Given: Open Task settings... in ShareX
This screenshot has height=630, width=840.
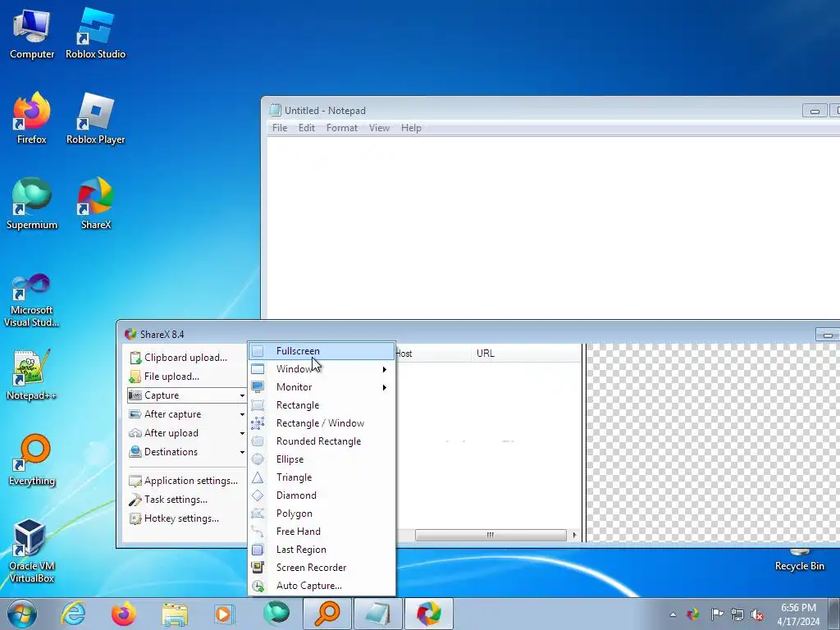Looking at the screenshot, I should coord(186,500).
